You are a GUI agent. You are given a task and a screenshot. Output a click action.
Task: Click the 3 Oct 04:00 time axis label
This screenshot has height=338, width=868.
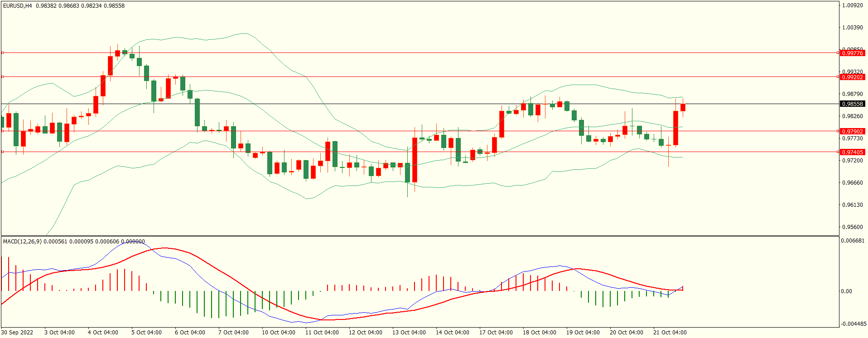(x=59, y=333)
